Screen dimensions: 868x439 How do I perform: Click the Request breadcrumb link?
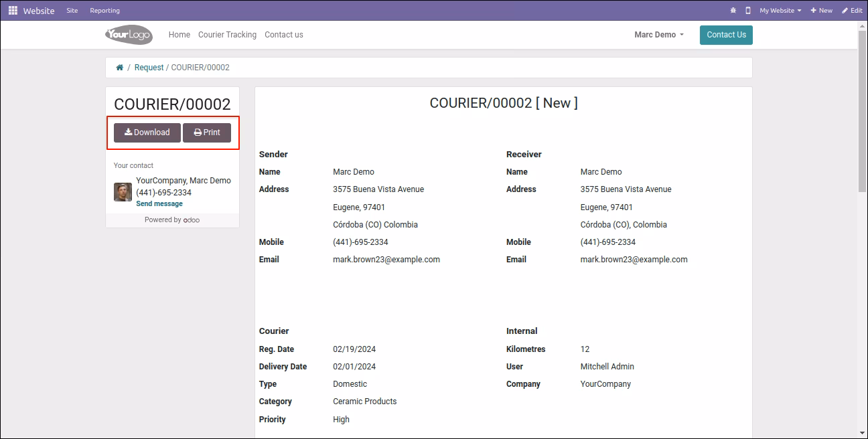click(149, 68)
